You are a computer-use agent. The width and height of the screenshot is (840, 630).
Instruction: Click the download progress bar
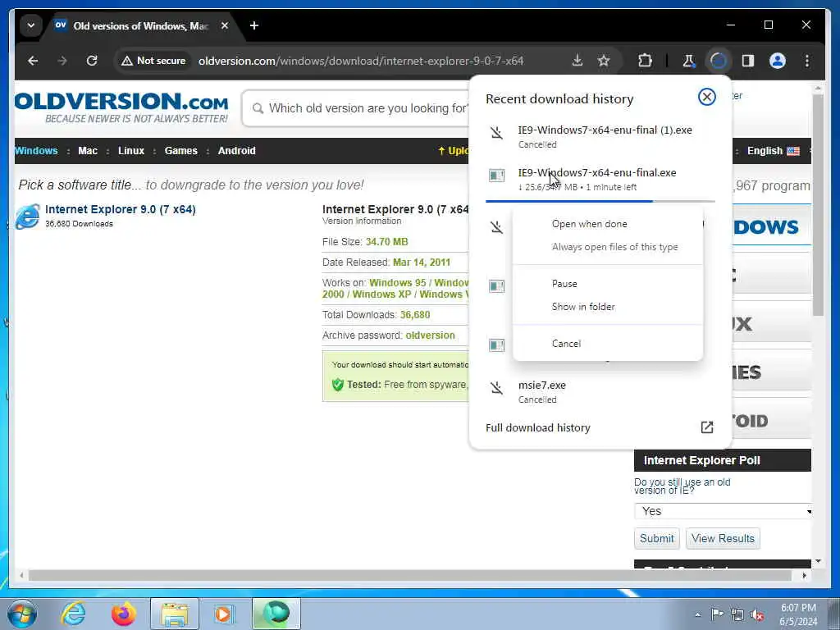600,201
